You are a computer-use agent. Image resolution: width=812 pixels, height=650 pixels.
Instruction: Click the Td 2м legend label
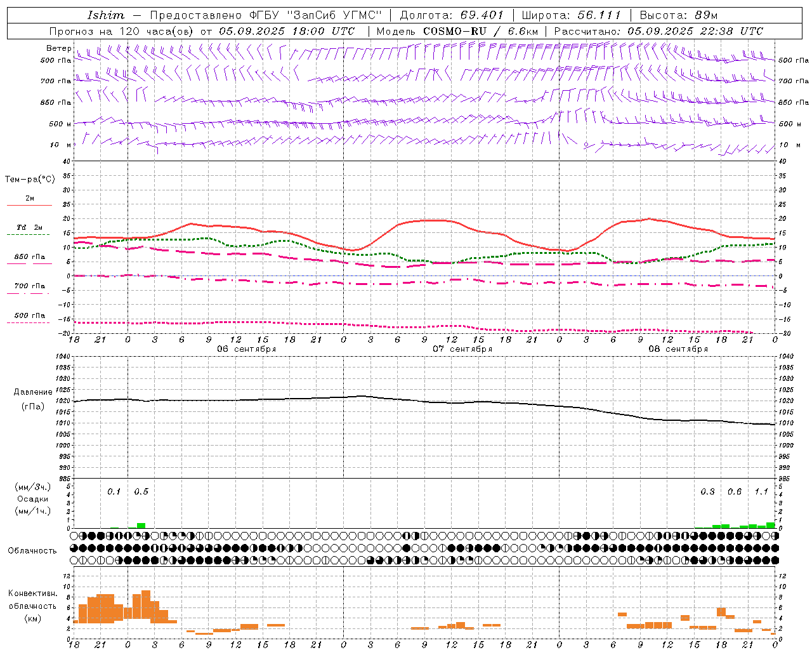tap(29, 227)
